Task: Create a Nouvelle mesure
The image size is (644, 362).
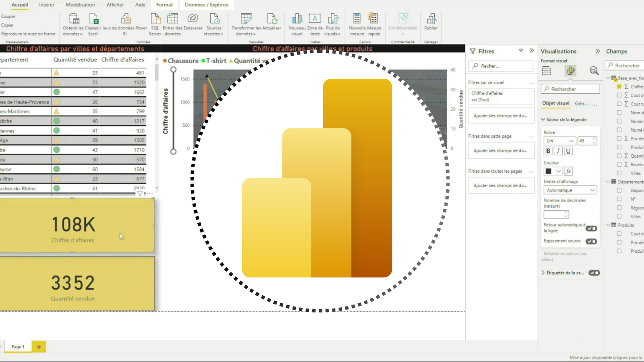Action: point(356,24)
